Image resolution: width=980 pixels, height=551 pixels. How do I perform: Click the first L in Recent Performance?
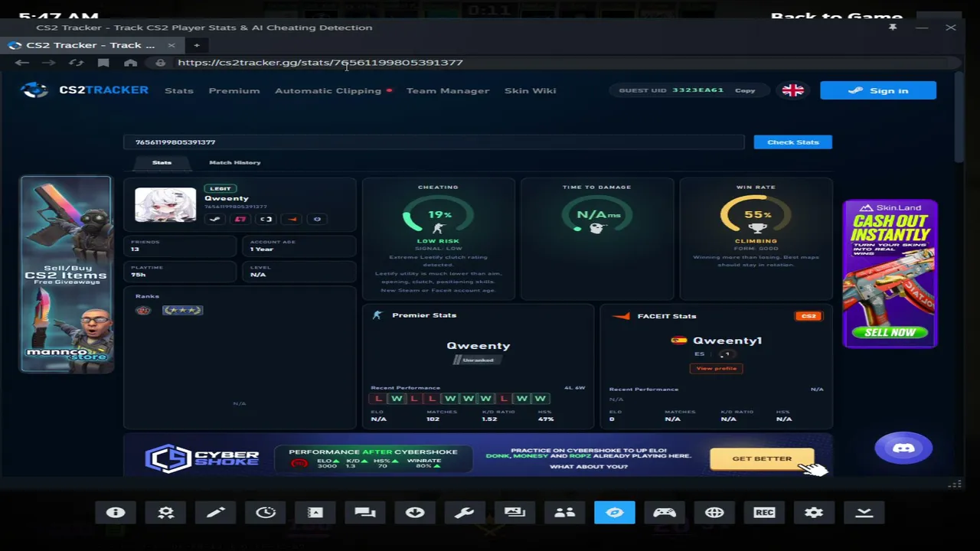pos(378,398)
